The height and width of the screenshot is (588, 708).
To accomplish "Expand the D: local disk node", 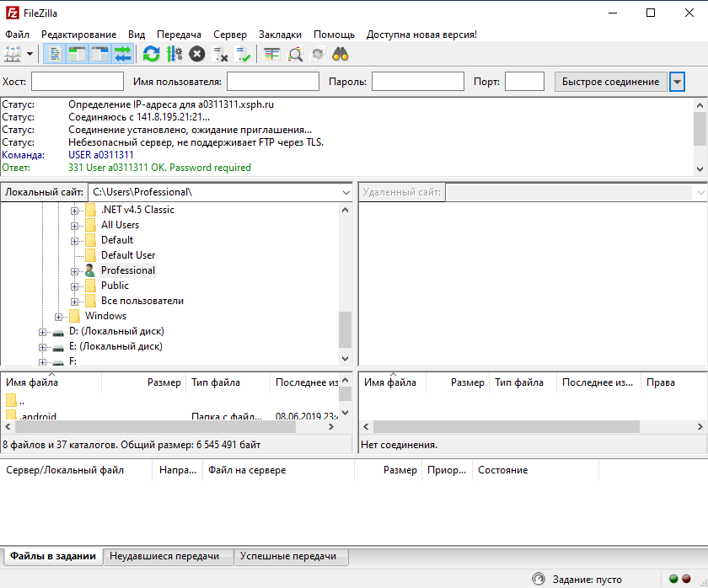I will [x=42, y=332].
